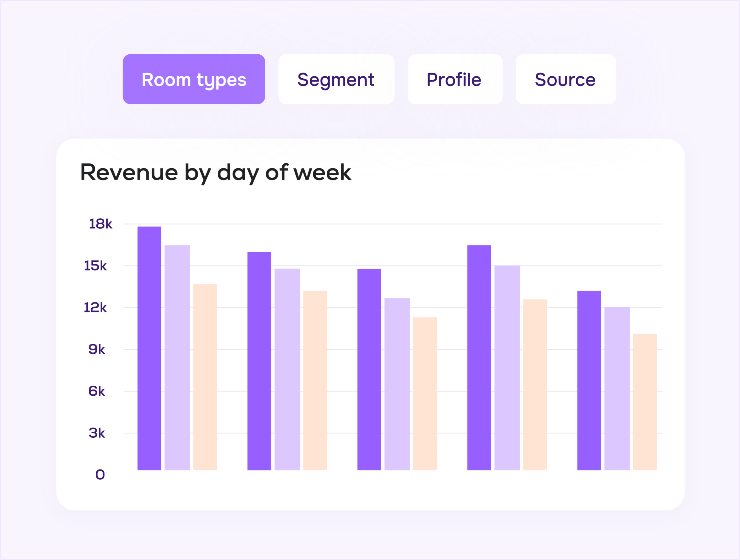Image resolution: width=740 pixels, height=560 pixels.
Task: Select the Room types tab
Action: [194, 79]
